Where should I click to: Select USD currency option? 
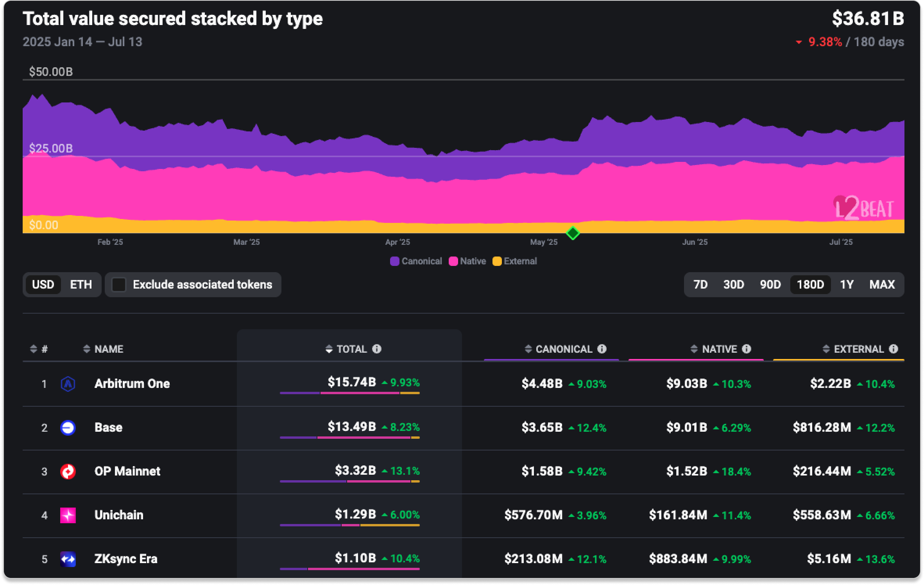43,285
